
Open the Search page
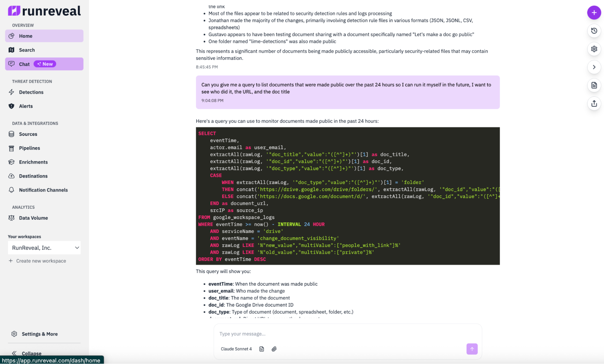(x=44, y=50)
